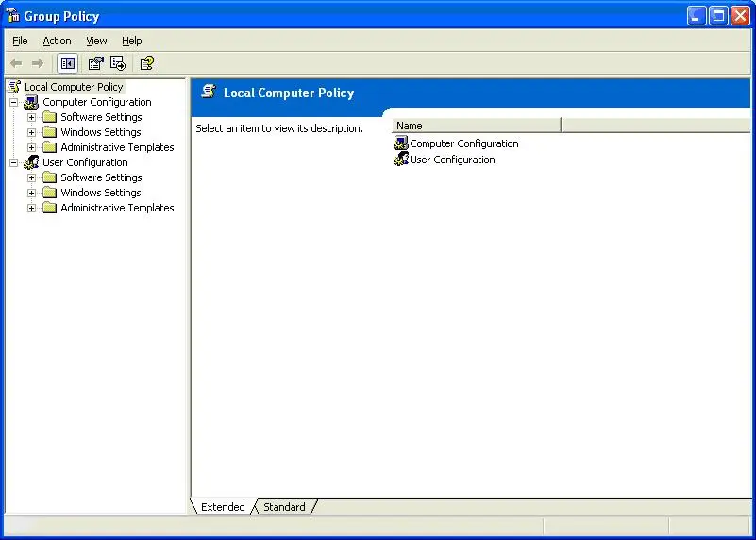Collapse the Computer Configuration tree node
This screenshot has width=756, height=540.
[x=13, y=102]
